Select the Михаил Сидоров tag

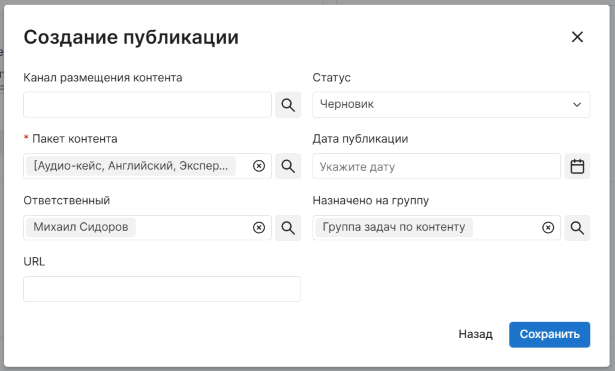[81, 227]
